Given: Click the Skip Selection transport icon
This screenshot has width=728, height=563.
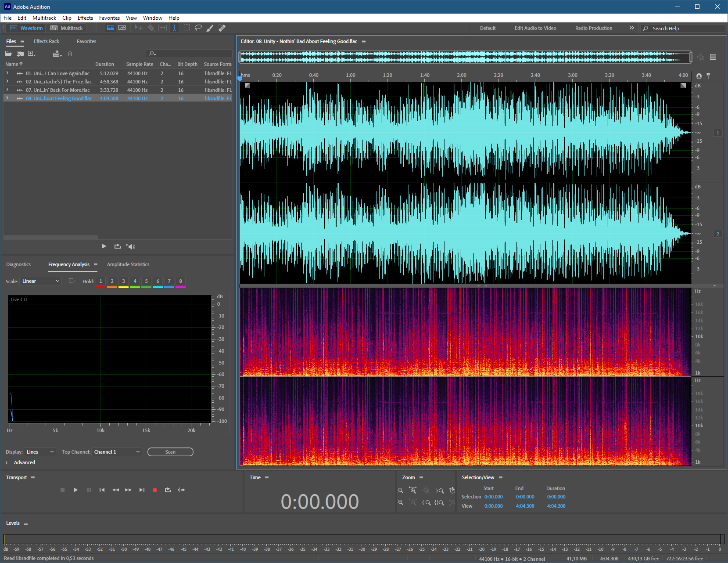Looking at the screenshot, I should [x=181, y=490].
